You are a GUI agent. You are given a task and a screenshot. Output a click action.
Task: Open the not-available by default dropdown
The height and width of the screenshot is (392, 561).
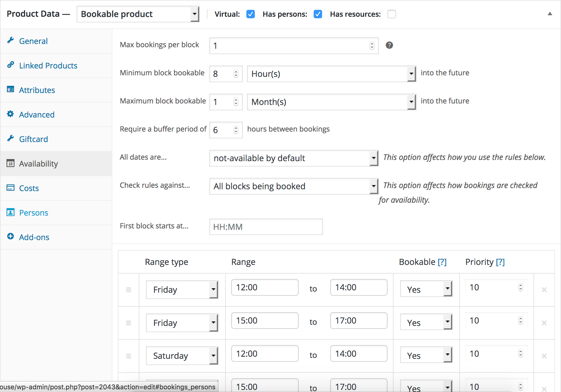tap(294, 158)
